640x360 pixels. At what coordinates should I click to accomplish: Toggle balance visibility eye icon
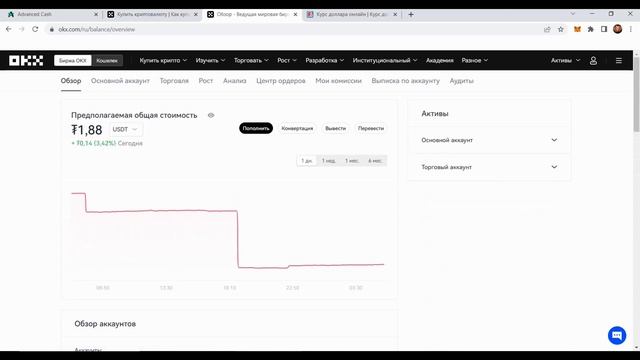pos(211,115)
